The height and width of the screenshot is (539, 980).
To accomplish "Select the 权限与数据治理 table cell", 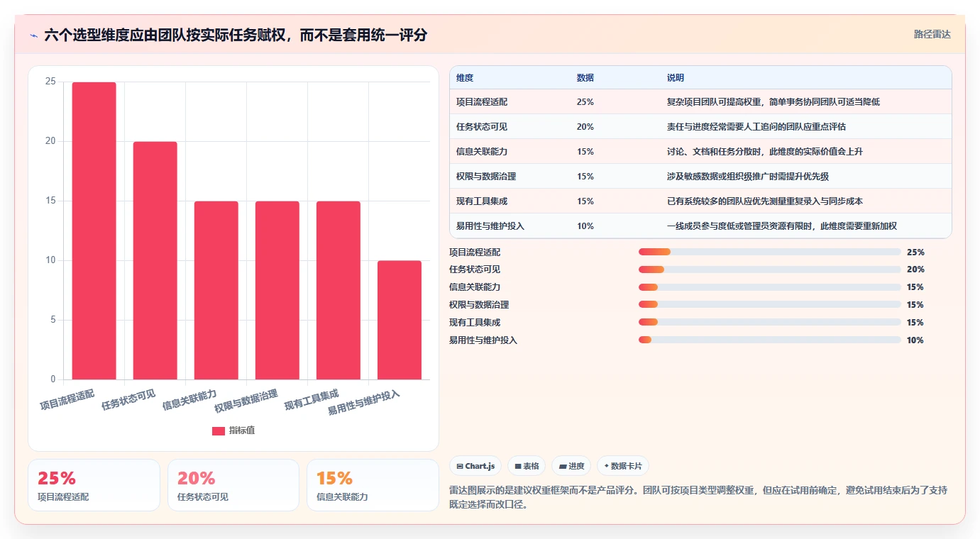I will (x=486, y=177).
